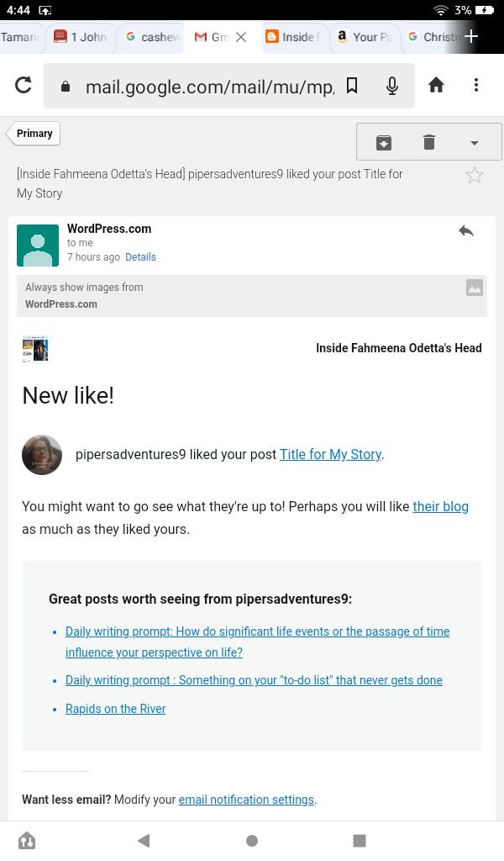Star this email message
Image resolution: width=504 pixels, height=861 pixels.
475,175
